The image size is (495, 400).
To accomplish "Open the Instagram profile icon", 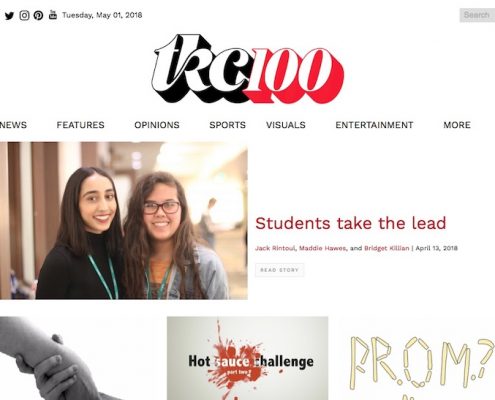I will tap(24, 15).
